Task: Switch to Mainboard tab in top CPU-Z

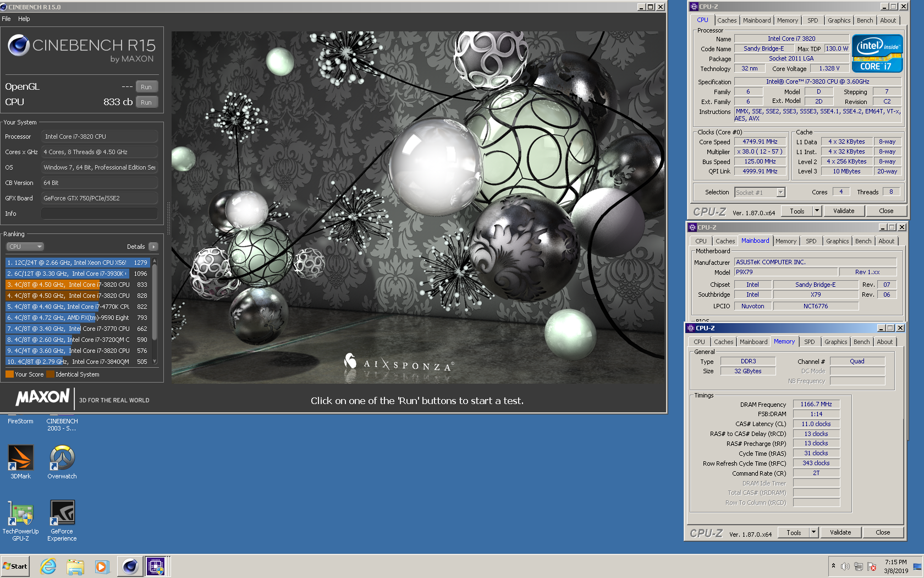Action: click(x=757, y=20)
